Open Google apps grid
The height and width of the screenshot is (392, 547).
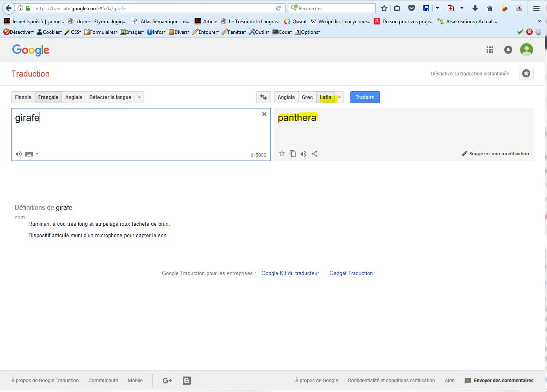point(490,50)
